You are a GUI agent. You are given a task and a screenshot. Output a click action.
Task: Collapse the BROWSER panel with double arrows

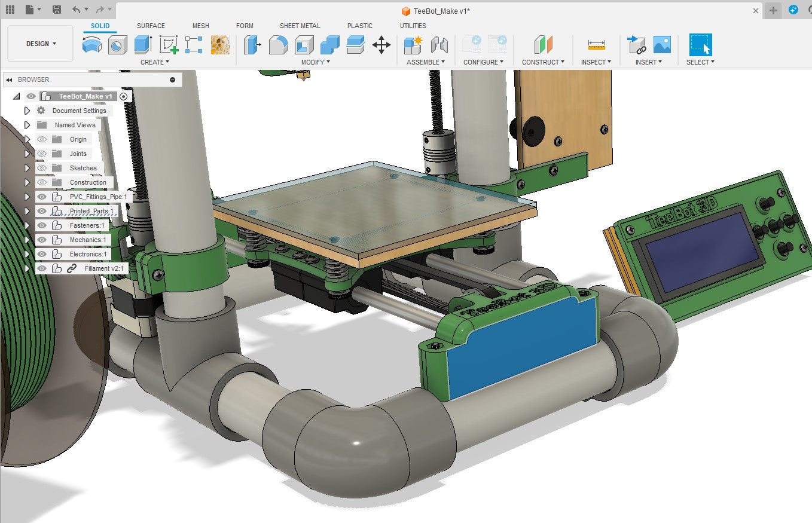(x=10, y=79)
